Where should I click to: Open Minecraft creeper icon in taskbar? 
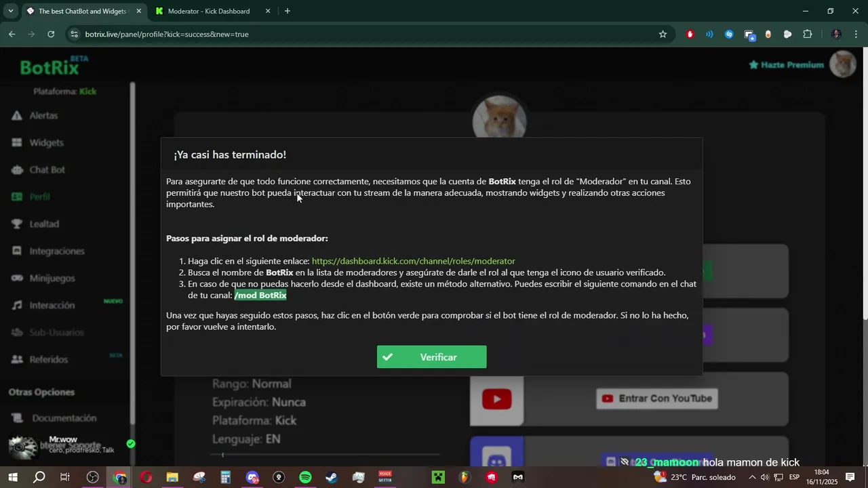click(438, 477)
